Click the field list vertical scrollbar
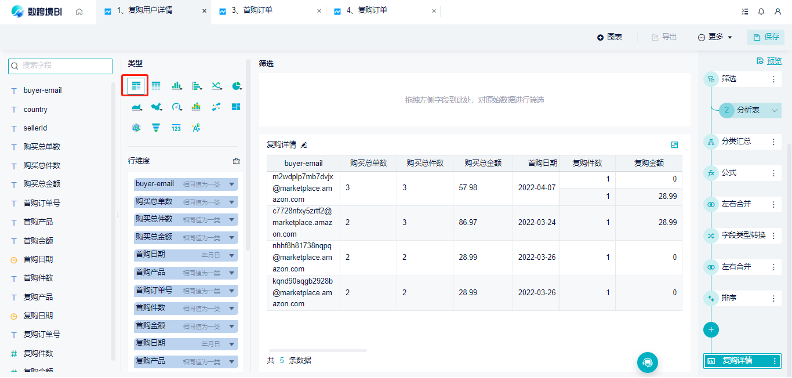Viewport: 792px width, 378px height. point(113,221)
